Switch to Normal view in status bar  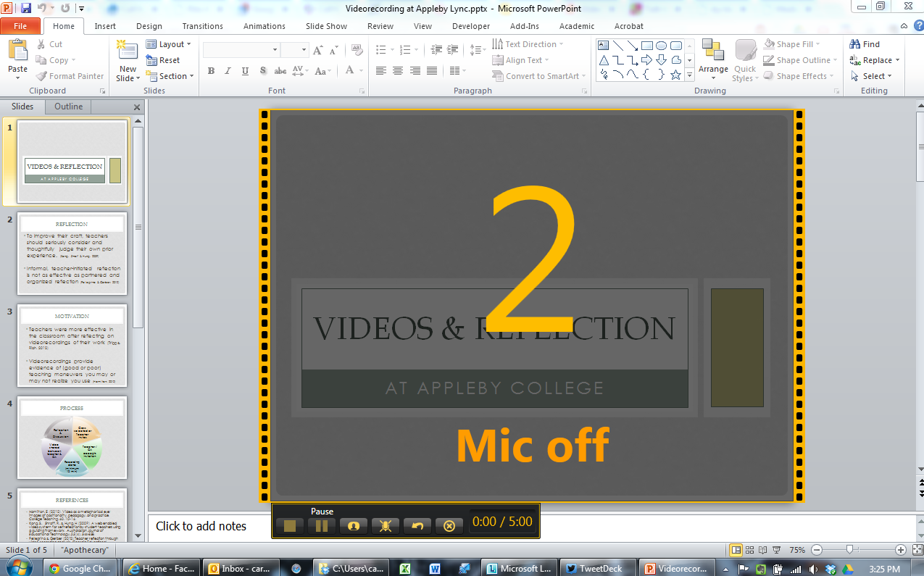point(736,550)
